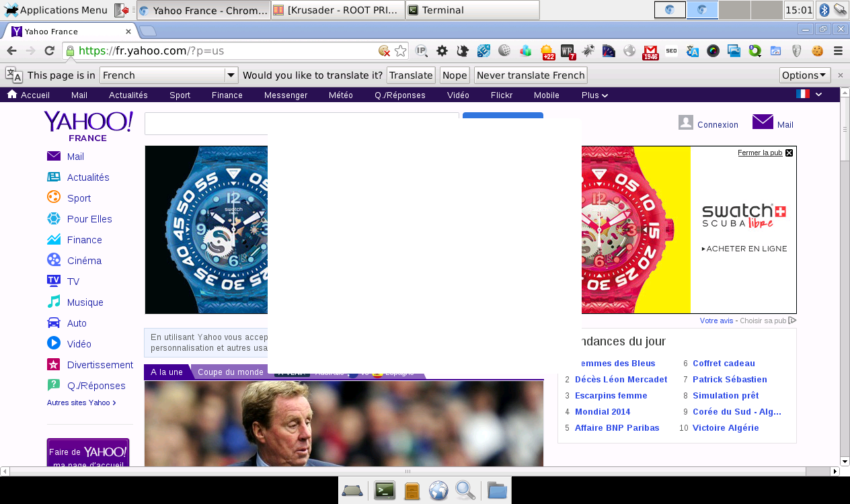Screen dimensions: 850x504
Task: Click the top-right Mail envelope icon
Action: [763, 122]
